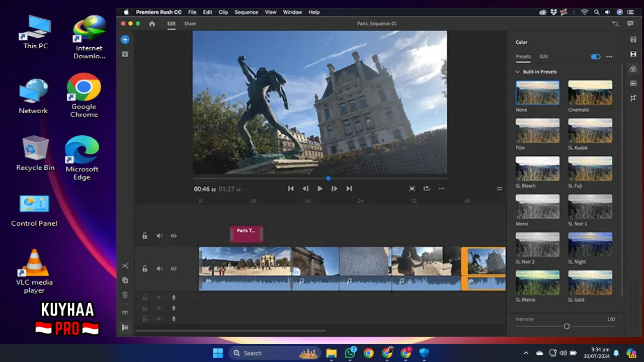Toggle lock on the first audio track

click(145, 298)
